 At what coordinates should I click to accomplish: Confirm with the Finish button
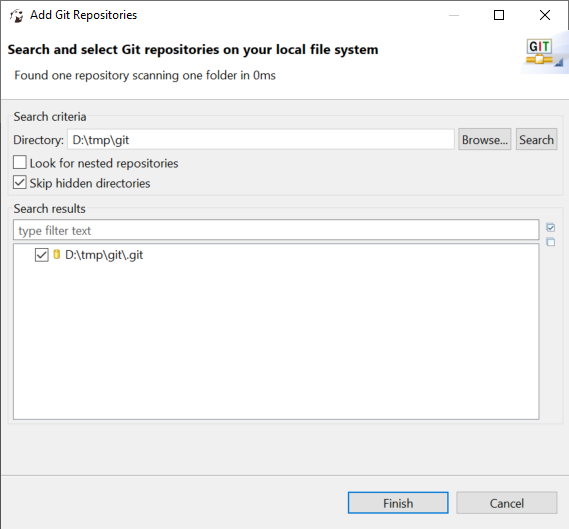coord(398,503)
